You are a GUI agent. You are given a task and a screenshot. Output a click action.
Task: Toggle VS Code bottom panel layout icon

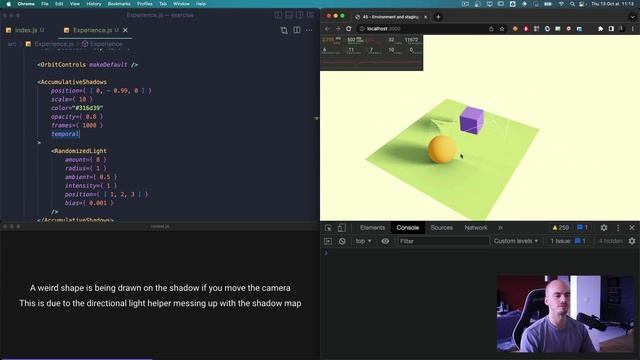289,15
